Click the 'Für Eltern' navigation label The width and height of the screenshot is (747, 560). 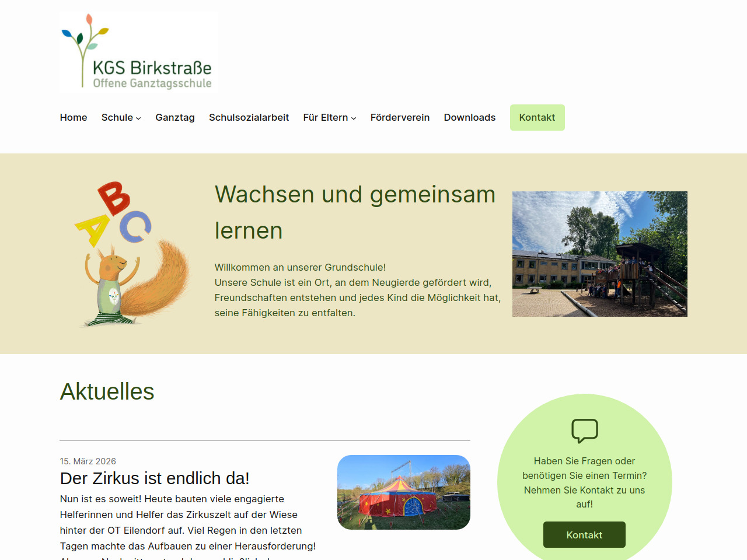(x=325, y=117)
